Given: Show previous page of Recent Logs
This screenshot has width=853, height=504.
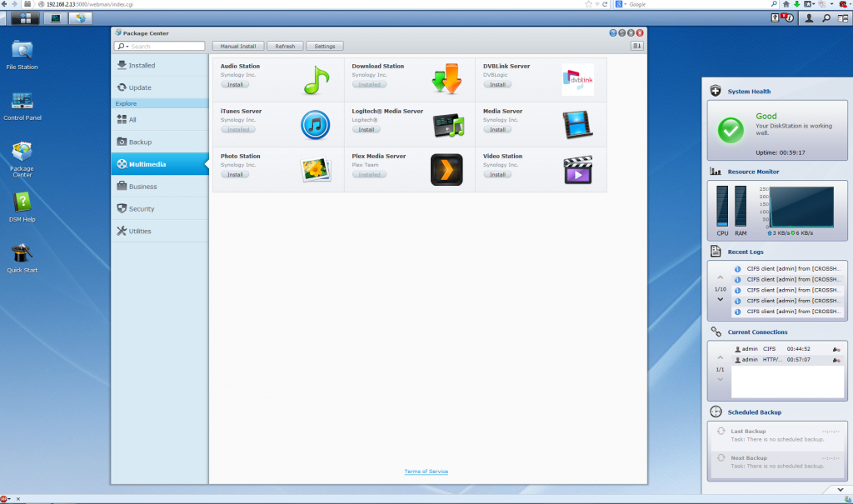Looking at the screenshot, I should (721, 277).
